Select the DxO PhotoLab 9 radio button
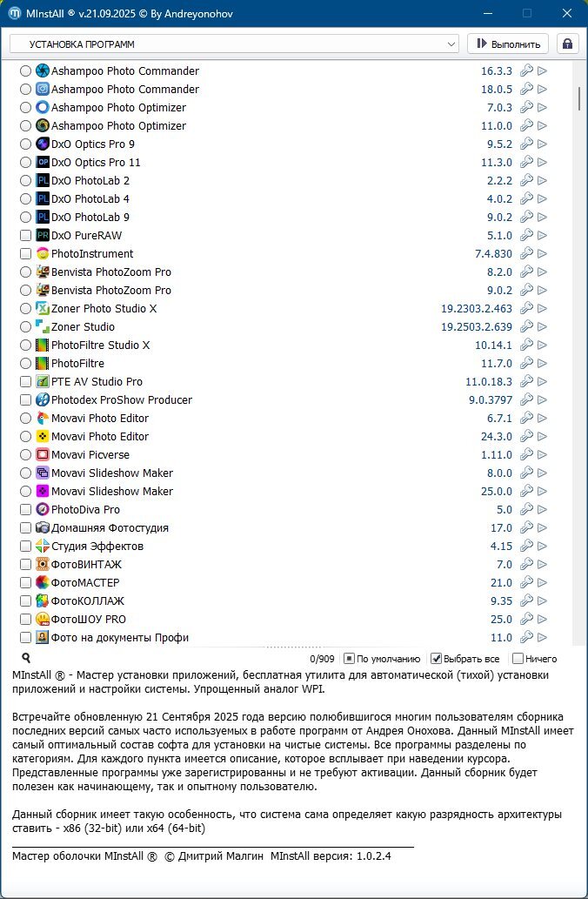588x899 pixels. 25,217
